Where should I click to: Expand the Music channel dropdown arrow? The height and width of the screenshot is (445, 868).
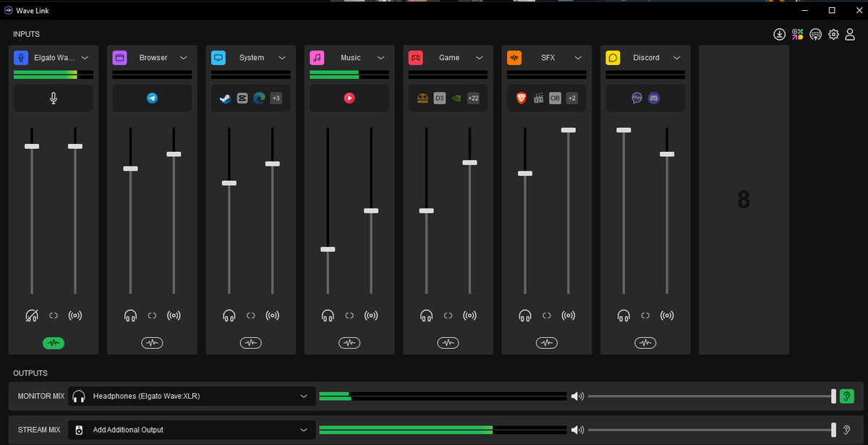(381, 58)
